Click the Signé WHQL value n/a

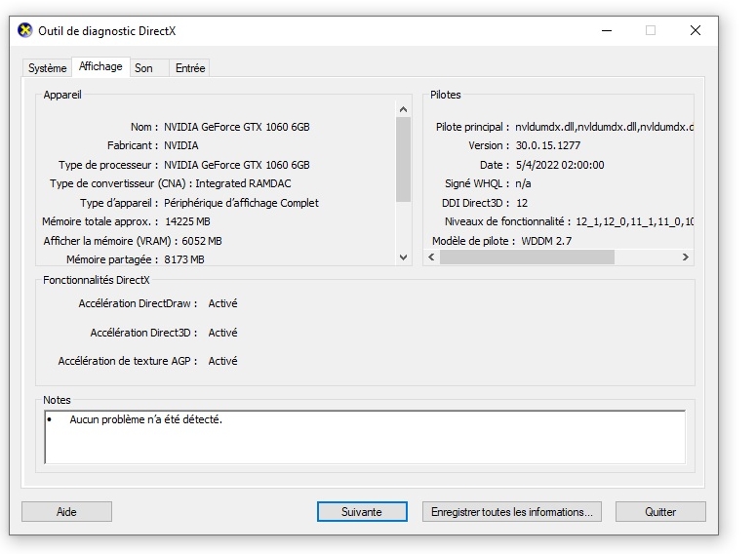(x=523, y=183)
